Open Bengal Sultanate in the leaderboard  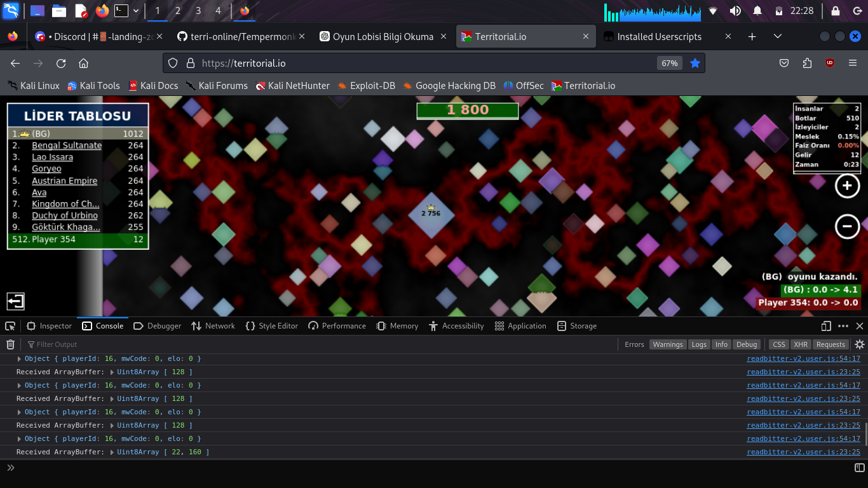click(67, 146)
